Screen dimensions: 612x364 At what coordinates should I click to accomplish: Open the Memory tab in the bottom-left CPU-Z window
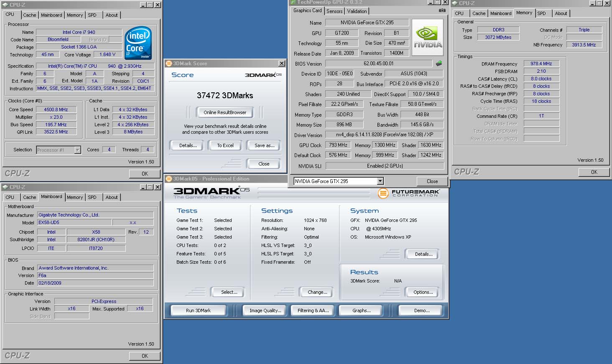tap(75, 197)
